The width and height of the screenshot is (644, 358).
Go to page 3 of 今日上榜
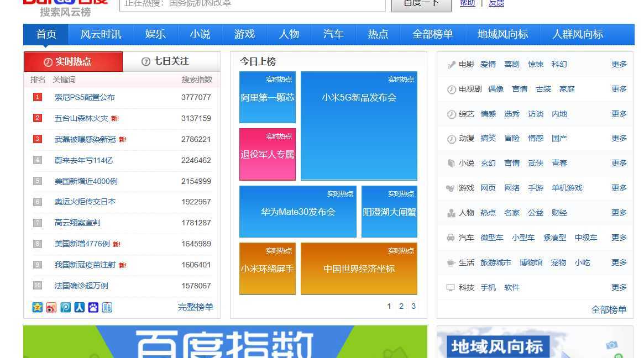click(x=413, y=306)
